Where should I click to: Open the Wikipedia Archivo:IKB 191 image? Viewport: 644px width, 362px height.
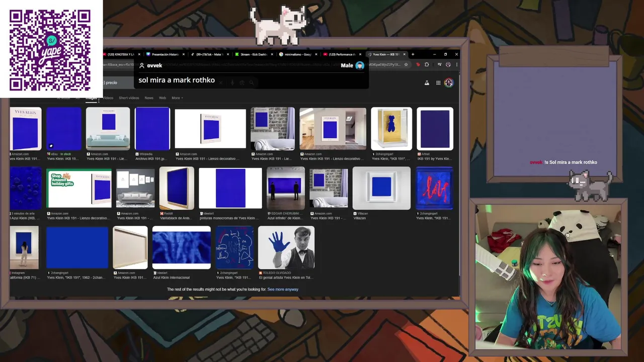[152, 129]
